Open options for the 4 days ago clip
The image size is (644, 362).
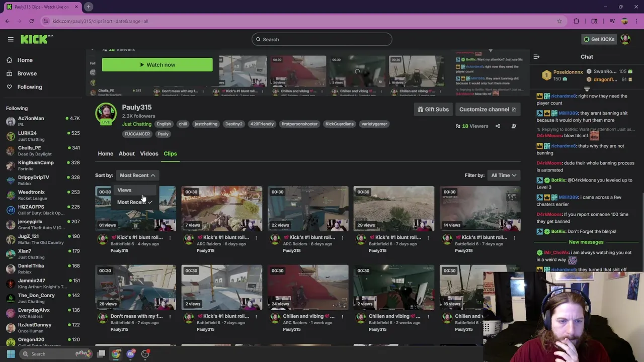[170, 238]
